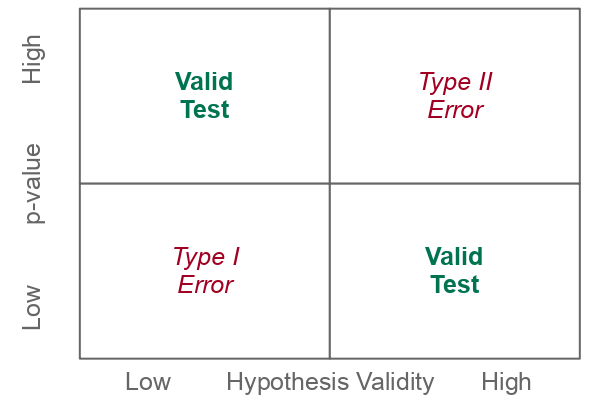Click the center intersection of the grid lines
Image resolution: width=600 pixels, height=400 pixels.
(x=330, y=184)
